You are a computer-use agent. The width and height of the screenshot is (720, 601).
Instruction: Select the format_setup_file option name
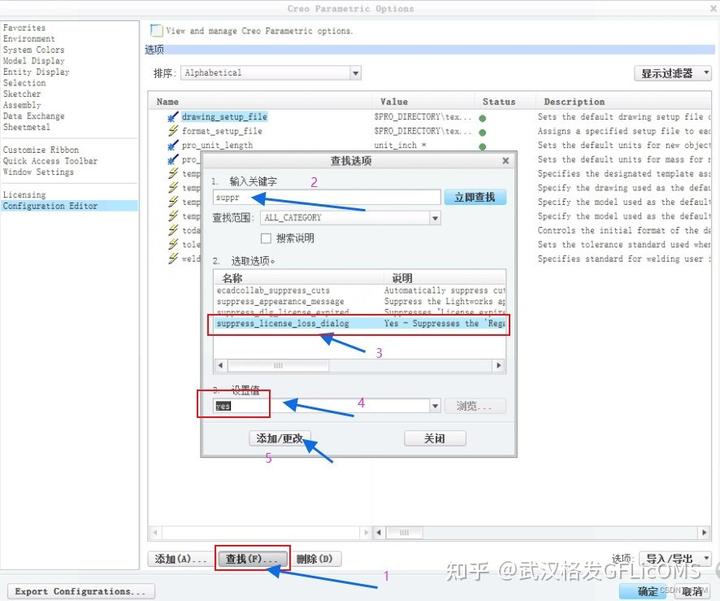pos(222,131)
